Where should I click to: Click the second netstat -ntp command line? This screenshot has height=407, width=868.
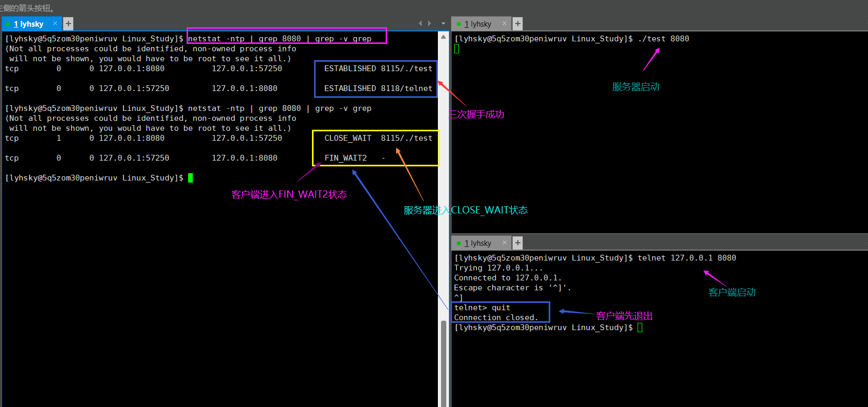(x=280, y=108)
